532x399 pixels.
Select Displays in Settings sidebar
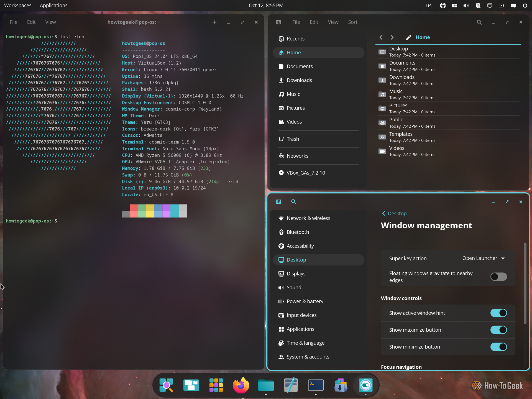pos(319,274)
